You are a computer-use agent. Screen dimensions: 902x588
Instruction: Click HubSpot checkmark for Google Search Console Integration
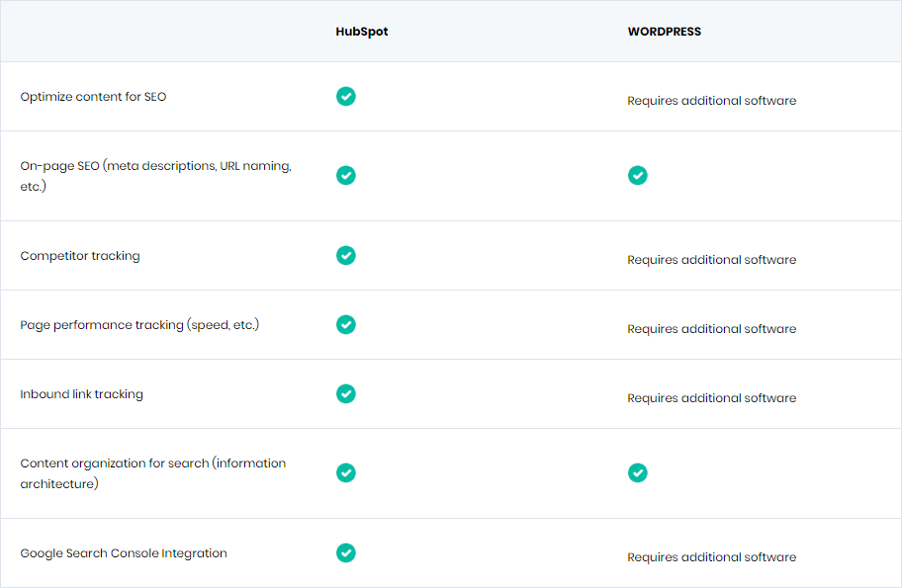[346, 553]
